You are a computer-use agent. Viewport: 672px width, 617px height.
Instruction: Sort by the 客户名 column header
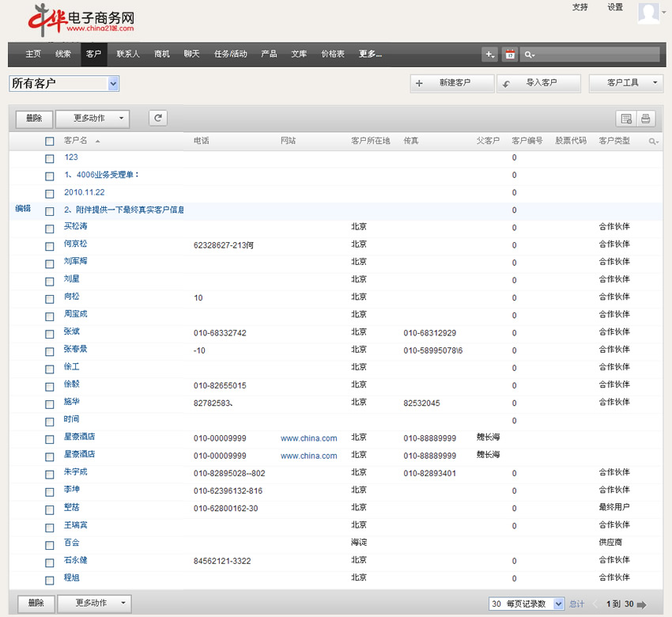click(x=75, y=141)
